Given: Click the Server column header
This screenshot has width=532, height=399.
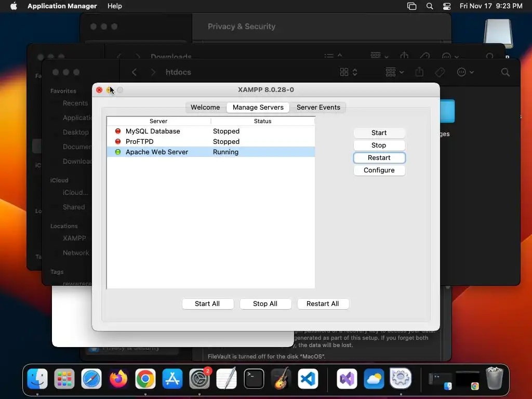Looking at the screenshot, I should 158,121.
